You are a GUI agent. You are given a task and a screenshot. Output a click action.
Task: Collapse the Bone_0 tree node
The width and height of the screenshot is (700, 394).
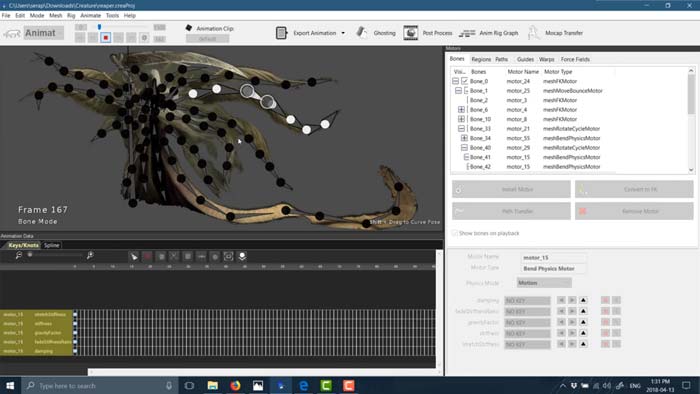click(x=455, y=81)
